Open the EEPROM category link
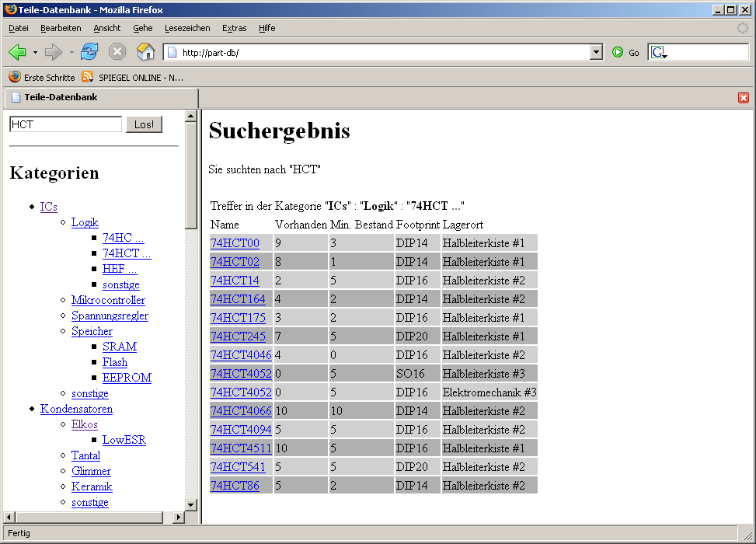Viewport: 756px width, 544px height. (x=127, y=378)
